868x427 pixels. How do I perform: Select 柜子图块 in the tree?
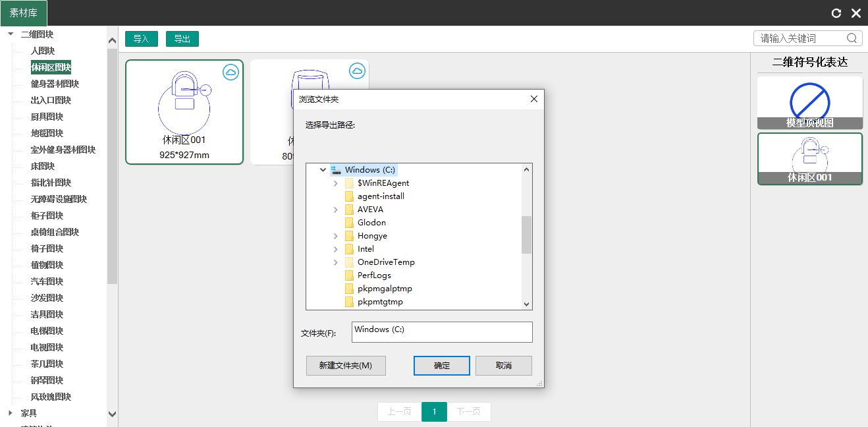coord(47,215)
